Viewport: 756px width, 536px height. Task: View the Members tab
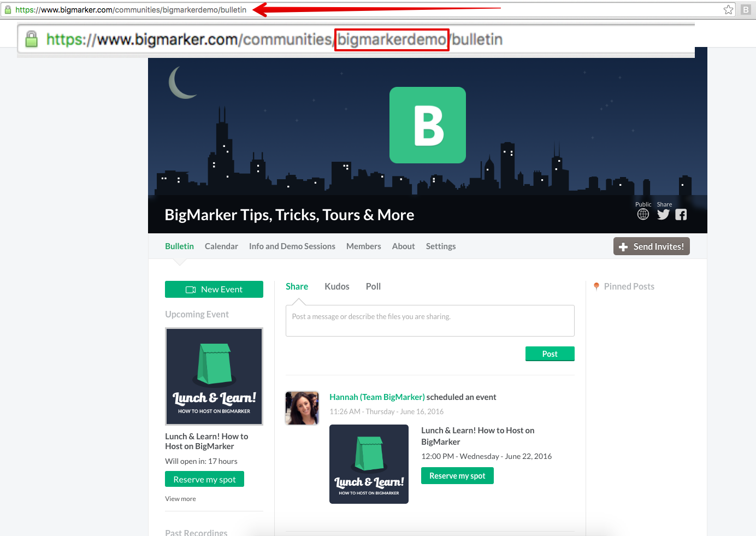[364, 246]
